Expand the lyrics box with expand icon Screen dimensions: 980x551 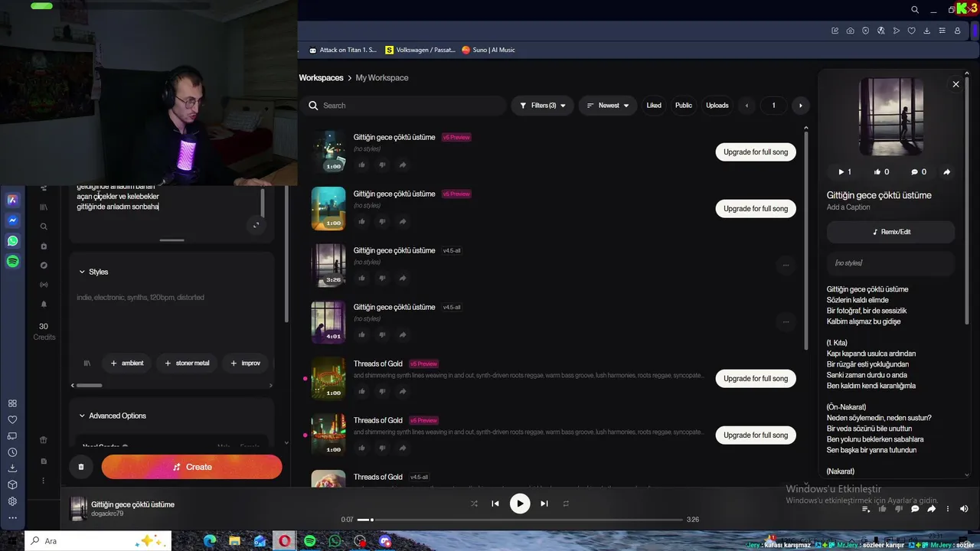[256, 225]
